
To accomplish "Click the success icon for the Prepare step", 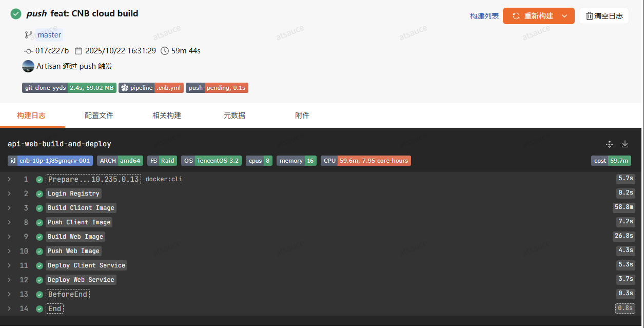I will 40,180.
